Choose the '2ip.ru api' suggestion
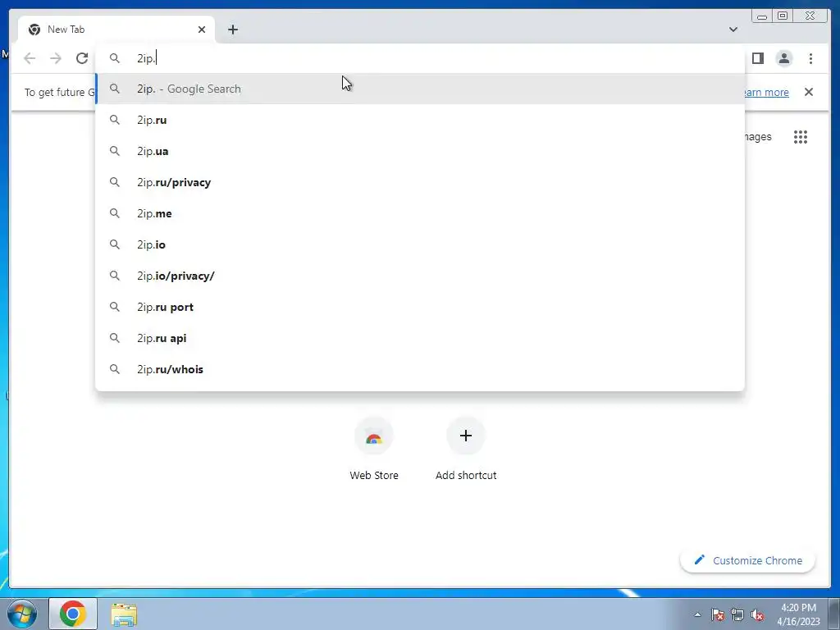Image resolution: width=840 pixels, height=630 pixels. [x=420, y=338]
